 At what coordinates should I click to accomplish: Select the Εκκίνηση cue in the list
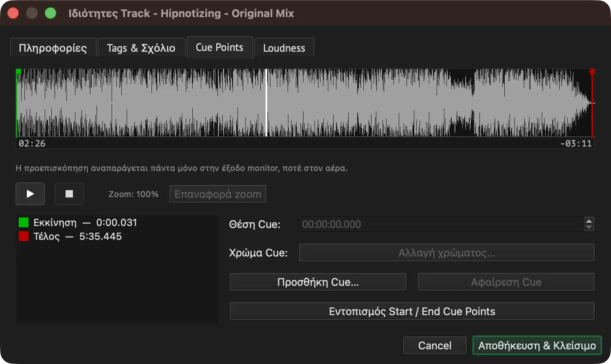tap(117, 223)
